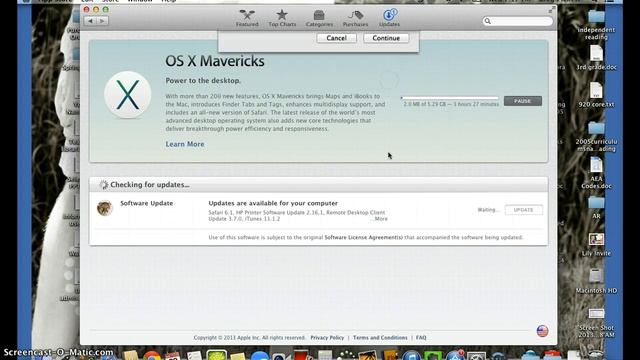Go back with the toolbar back arrow
Image resolution: width=640 pixels, height=360 pixels.
point(90,21)
